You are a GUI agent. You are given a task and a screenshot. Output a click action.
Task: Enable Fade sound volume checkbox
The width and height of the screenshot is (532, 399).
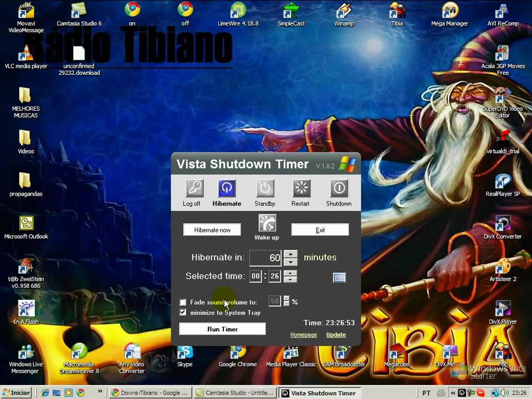(183, 302)
